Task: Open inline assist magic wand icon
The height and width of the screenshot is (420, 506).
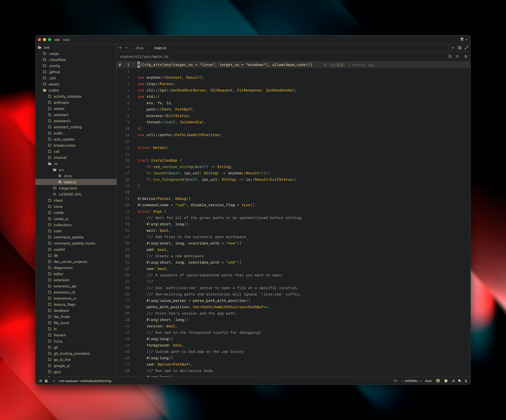Action: tap(457, 56)
